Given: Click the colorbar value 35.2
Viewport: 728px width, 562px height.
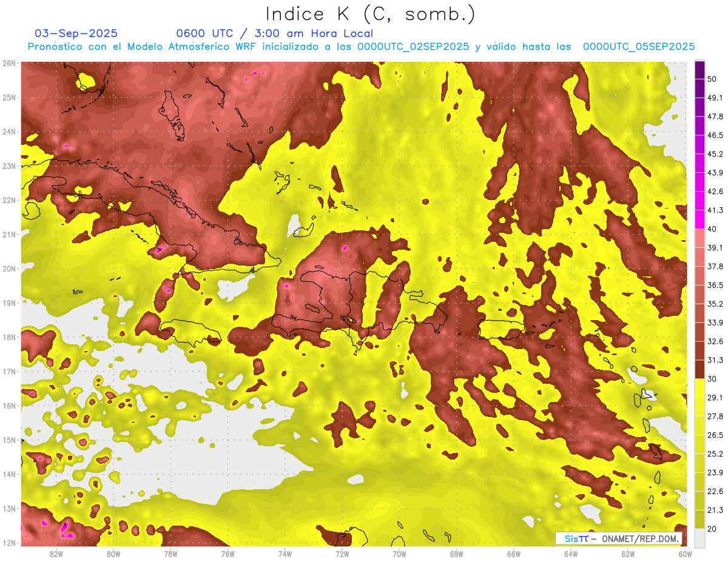Looking at the screenshot, I should pyautogui.click(x=715, y=304).
